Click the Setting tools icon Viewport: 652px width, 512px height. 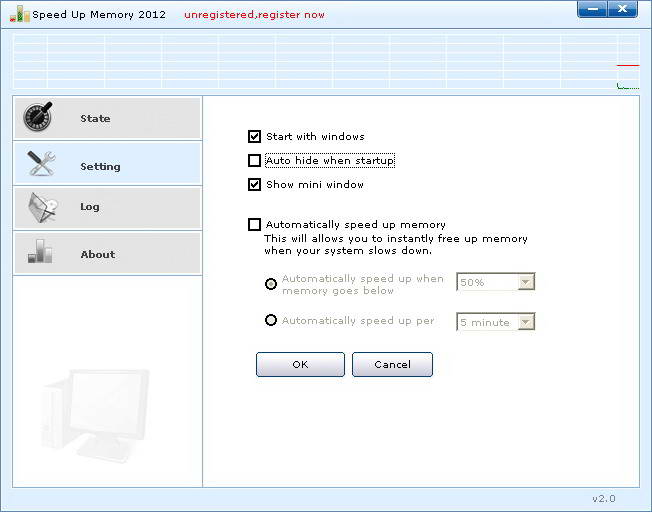click(x=41, y=163)
